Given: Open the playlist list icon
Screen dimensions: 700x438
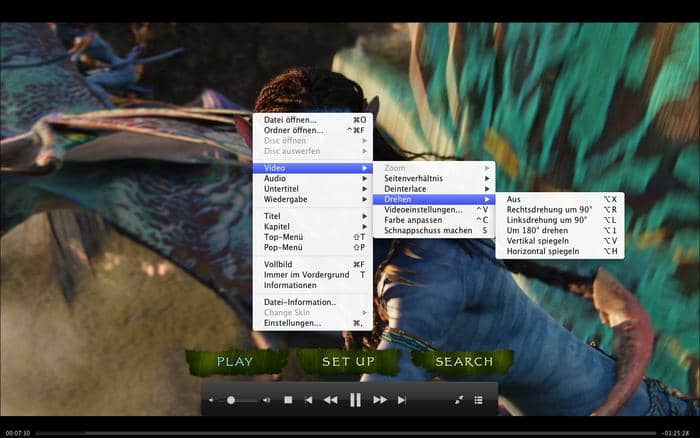Looking at the screenshot, I should tap(479, 400).
